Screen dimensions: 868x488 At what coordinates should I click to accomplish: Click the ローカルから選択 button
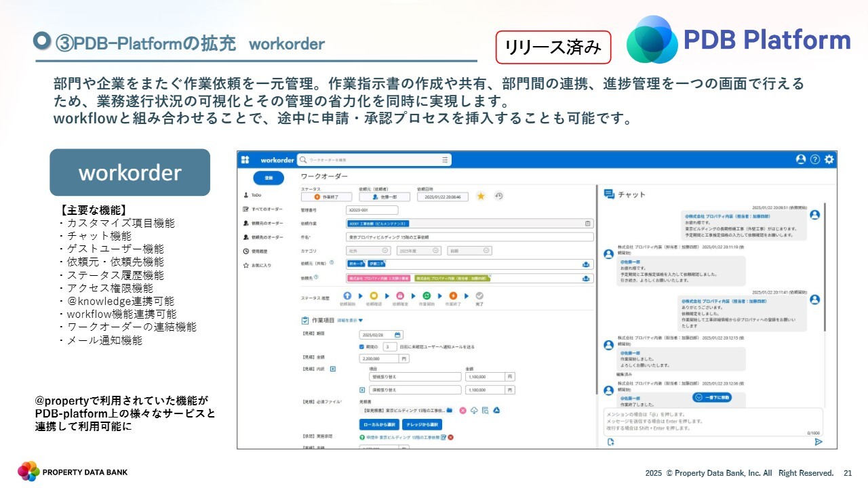click(x=379, y=424)
